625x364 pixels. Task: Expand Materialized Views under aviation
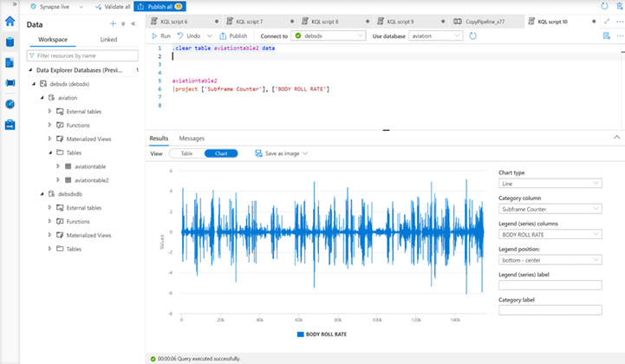coord(49,139)
